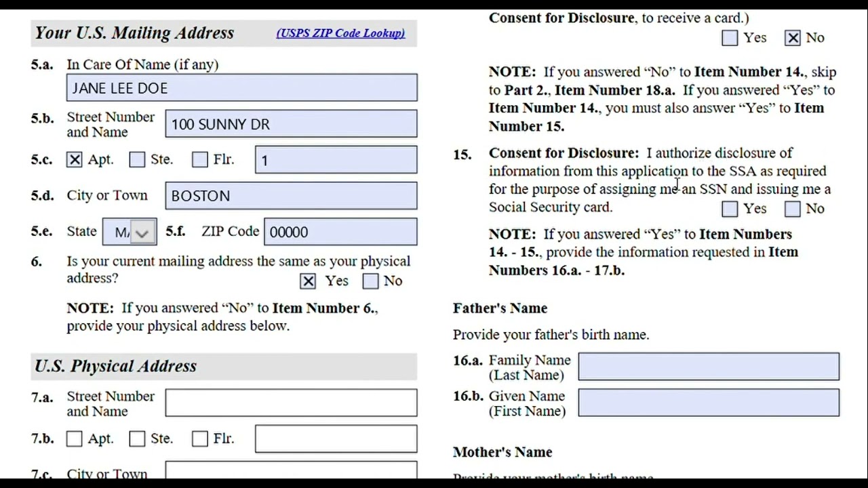Click the 7.a physical Street Number field
This screenshot has width=868, height=488.
point(291,403)
